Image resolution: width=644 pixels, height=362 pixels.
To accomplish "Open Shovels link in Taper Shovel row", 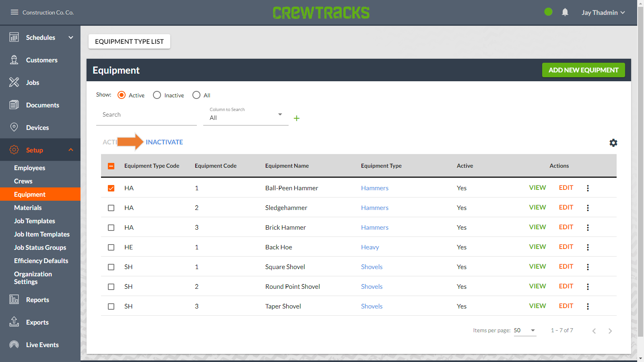I will coord(372,306).
